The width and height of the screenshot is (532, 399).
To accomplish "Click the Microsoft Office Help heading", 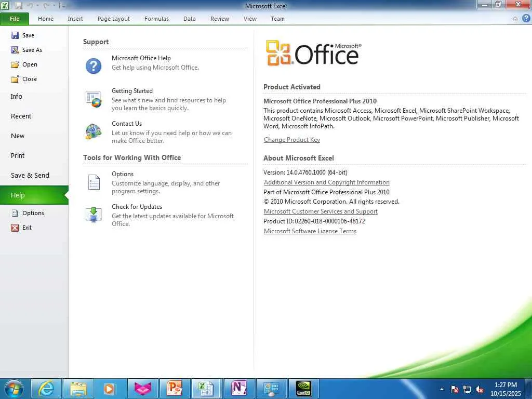I will 141,58.
